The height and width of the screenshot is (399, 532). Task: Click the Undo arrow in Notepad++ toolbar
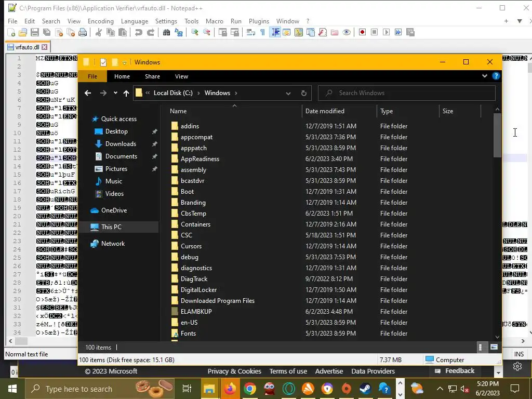[x=138, y=32]
